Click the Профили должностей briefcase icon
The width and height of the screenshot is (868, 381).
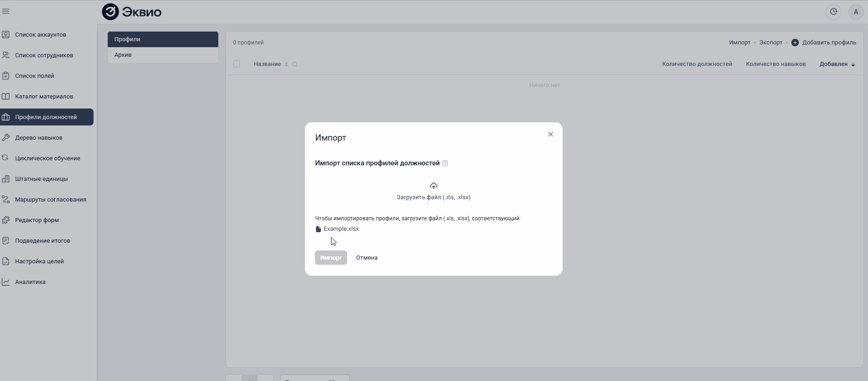pos(6,117)
